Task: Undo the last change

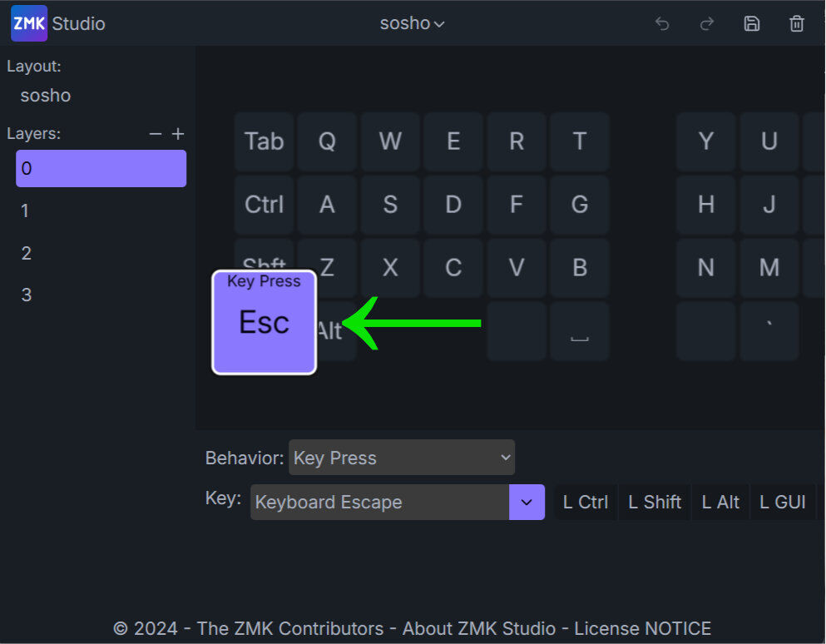Action: coord(662,23)
